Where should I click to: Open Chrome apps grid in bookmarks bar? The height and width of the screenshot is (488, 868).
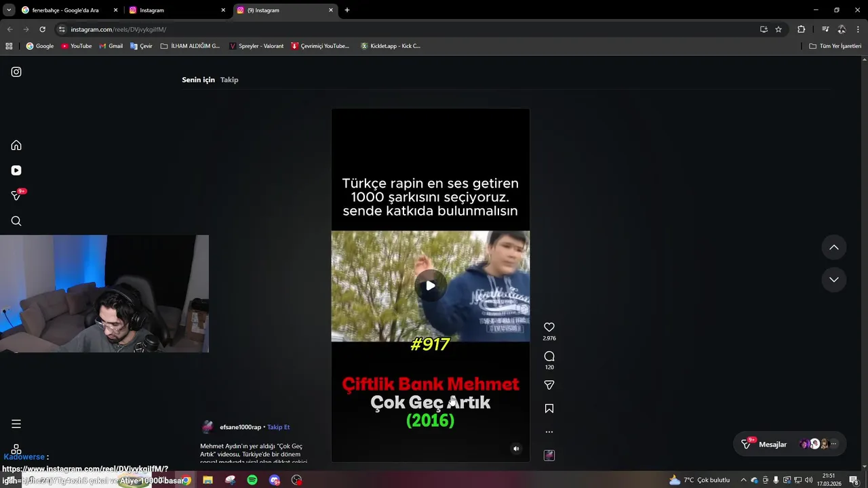click(9, 46)
